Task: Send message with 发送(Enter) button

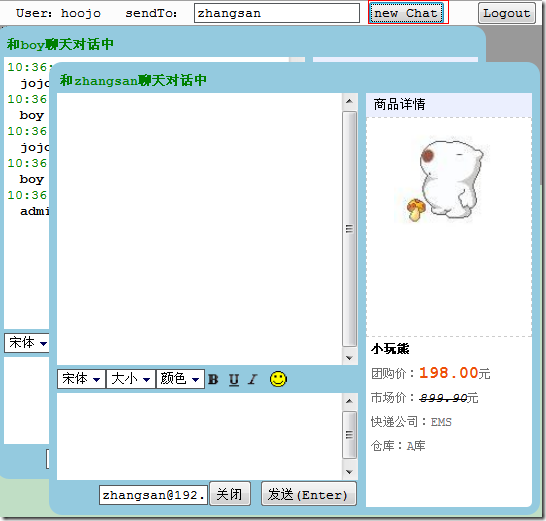Action: (x=309, y=494)
